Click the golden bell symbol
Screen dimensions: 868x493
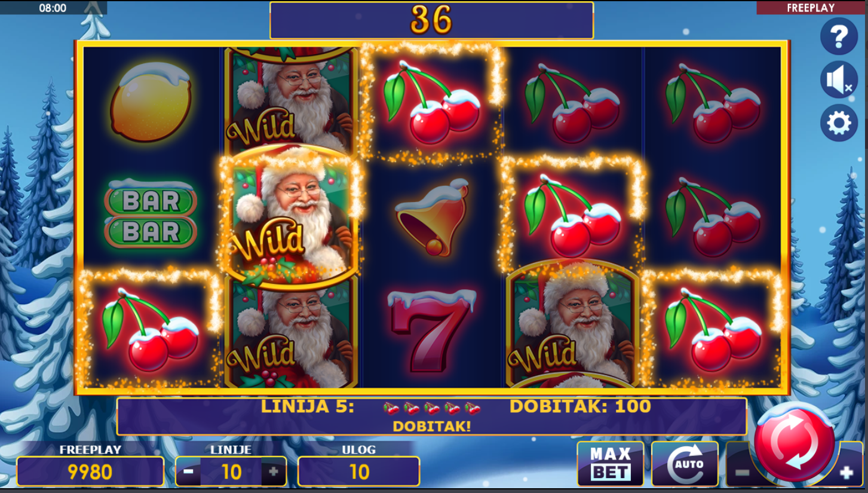point(433,217)
